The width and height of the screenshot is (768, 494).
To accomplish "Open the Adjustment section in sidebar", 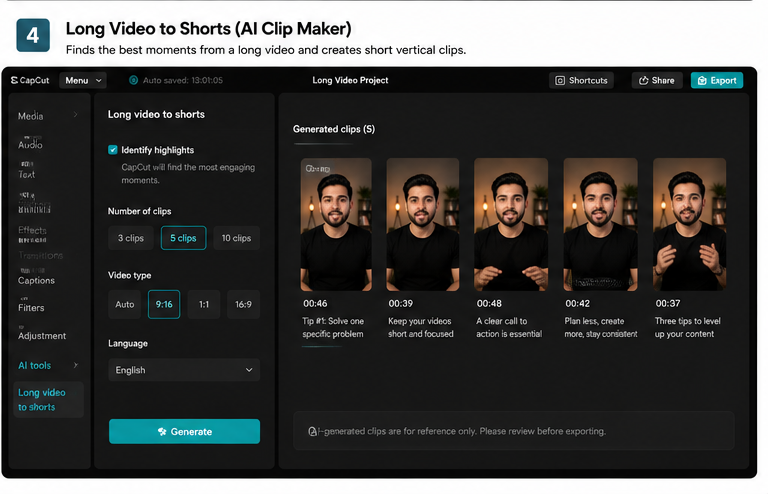I will click(42, 336).
